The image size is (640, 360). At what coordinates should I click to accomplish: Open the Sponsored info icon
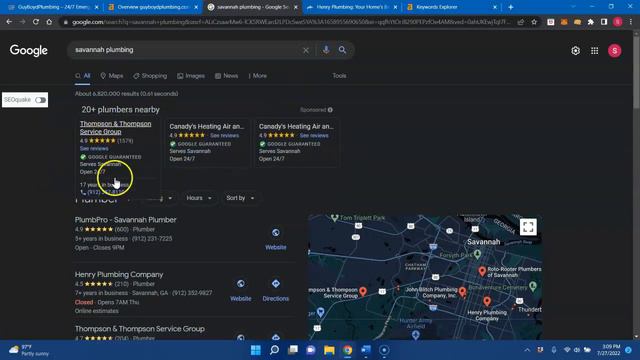[330, 110]
